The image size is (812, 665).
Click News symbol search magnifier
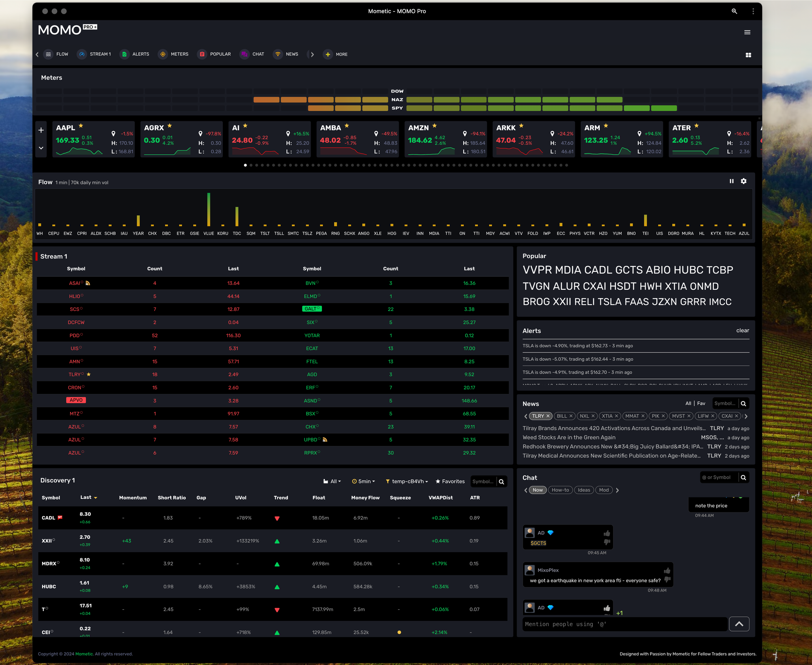[x=743, y=403]
